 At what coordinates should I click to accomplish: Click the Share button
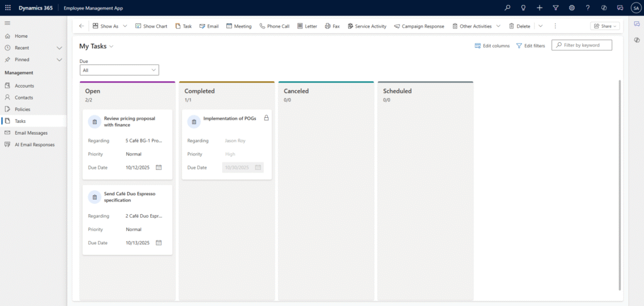pyautogui.click(x=606, y=26)
